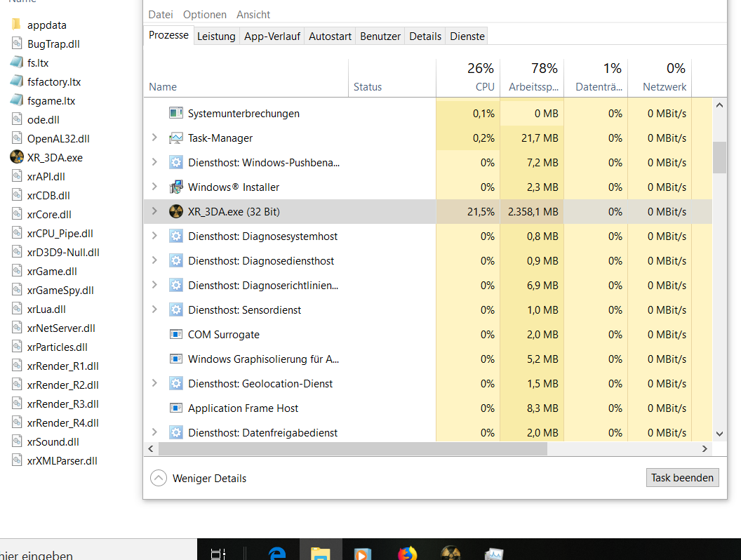Click the Diensthost: Windows-Pushbena... gear icon

pyautogui.click(x=176, y=163)
